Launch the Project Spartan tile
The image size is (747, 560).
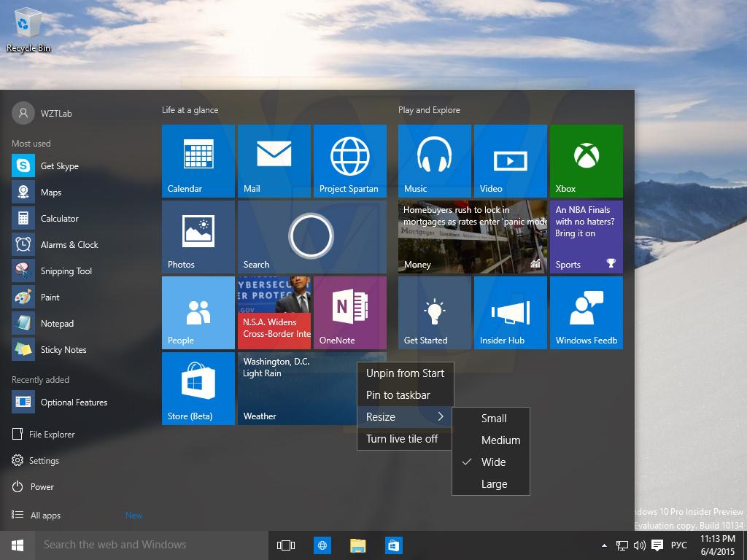point(349,161)
